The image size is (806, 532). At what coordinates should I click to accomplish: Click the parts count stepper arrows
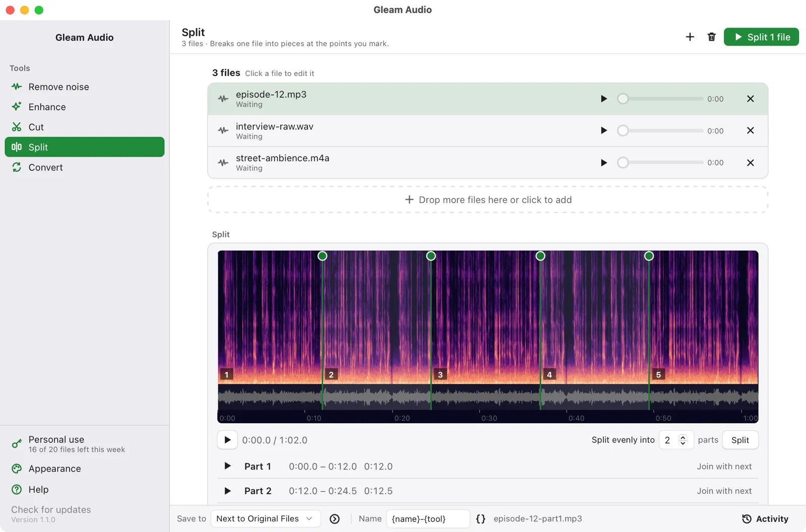(x=683, y=440)
